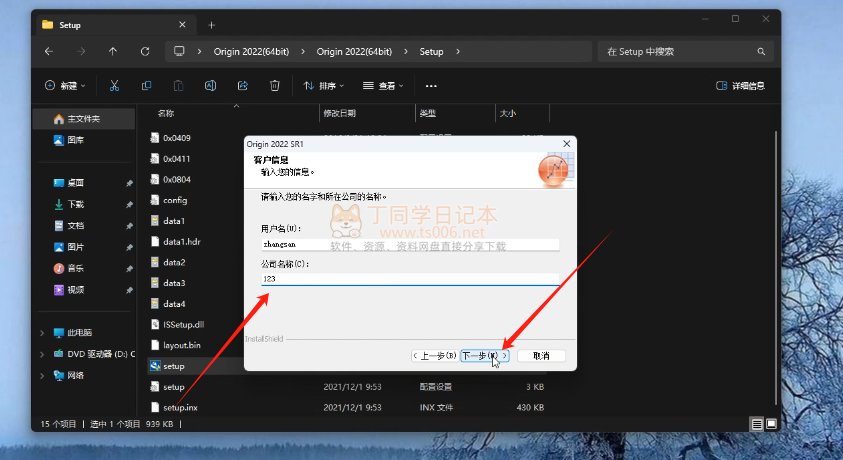Click the Refresh icon beside address bar
The height and width of the screenshot is (460, 843).
click(145, 51)
